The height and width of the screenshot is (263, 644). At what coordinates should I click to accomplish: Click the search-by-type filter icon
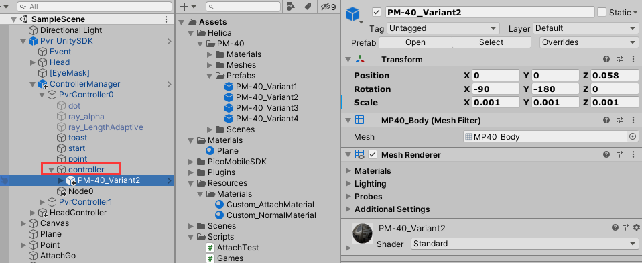pos(290,7)
